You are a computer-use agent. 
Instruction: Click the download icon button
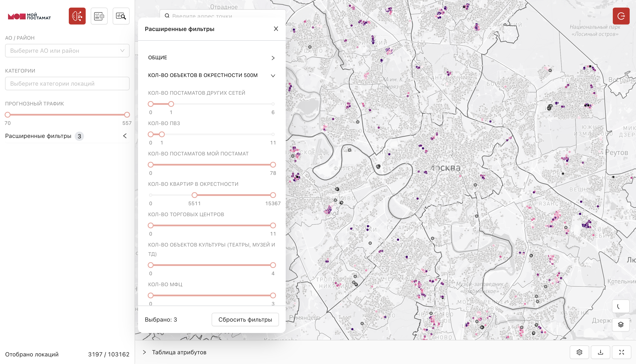(x=600, y=352)
